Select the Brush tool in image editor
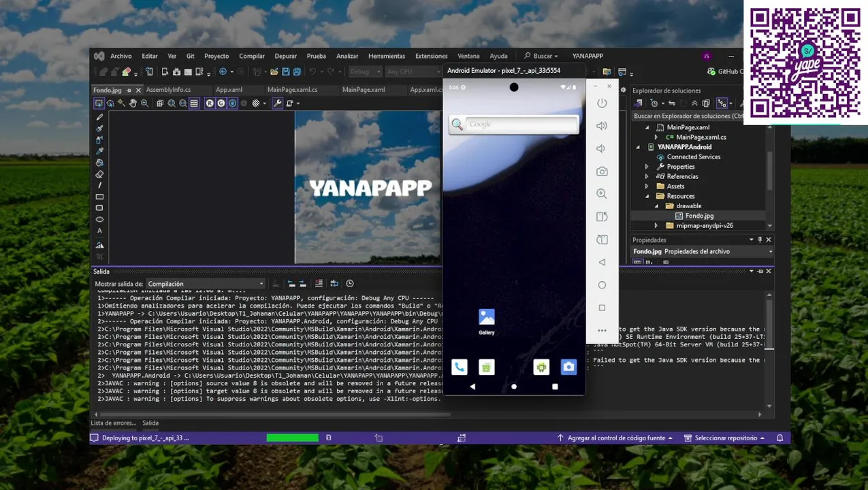868x490 pixels. click(x=99, y=129)
